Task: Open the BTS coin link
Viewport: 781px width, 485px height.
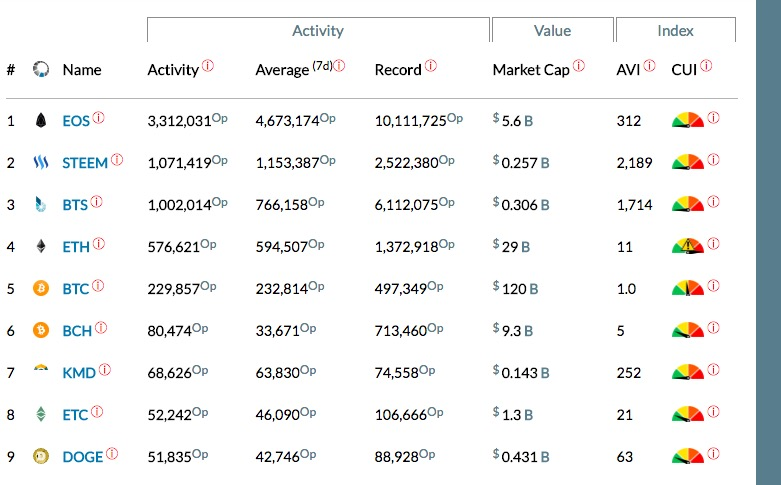Action: 75,205
